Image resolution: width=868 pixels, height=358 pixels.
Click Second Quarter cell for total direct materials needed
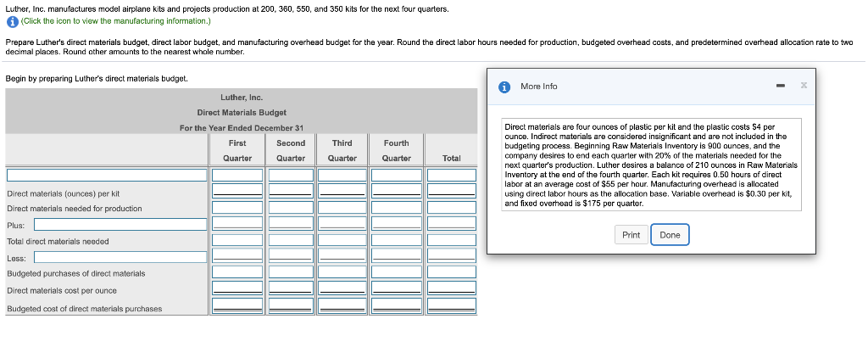[291, 241]
